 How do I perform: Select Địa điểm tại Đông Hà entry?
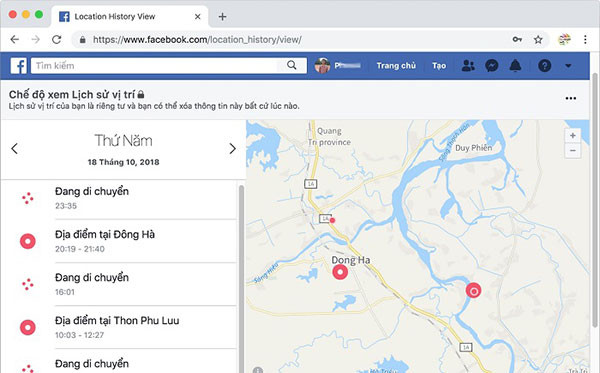119,241
